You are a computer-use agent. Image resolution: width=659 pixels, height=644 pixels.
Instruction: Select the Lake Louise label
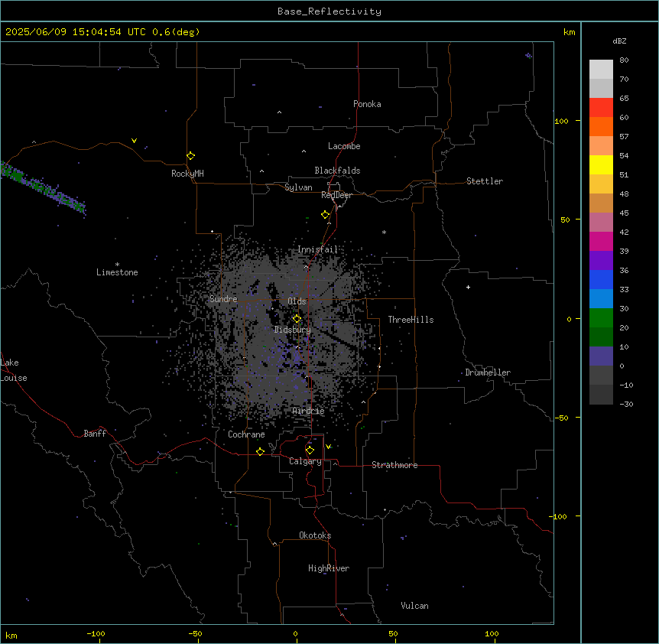tap(14, 370)
